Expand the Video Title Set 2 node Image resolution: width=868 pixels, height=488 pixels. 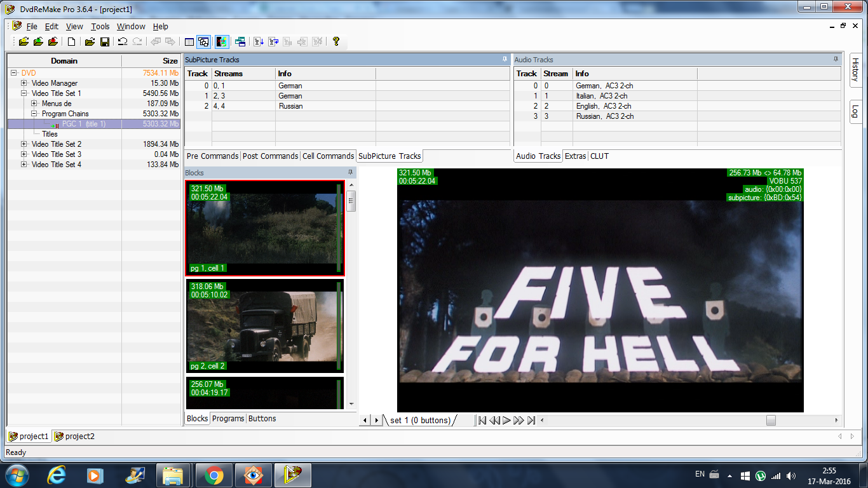pyautogui.click(x=24, y=144)
